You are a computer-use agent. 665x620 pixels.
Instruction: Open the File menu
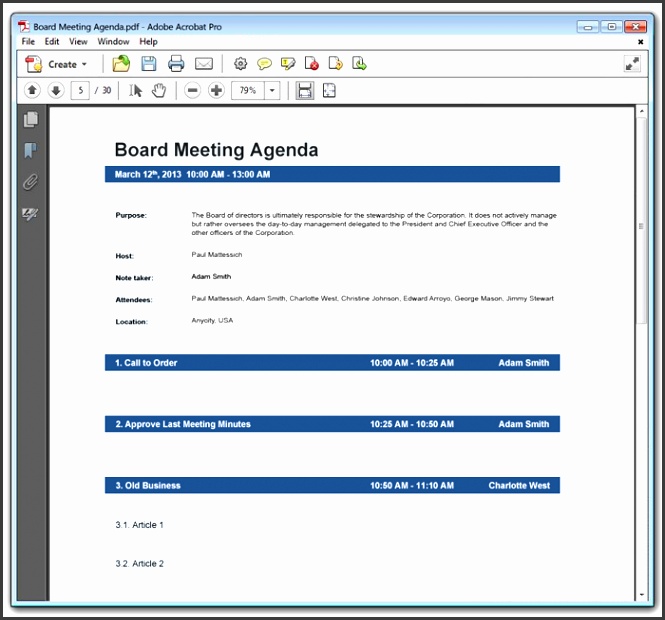point(28,42)
